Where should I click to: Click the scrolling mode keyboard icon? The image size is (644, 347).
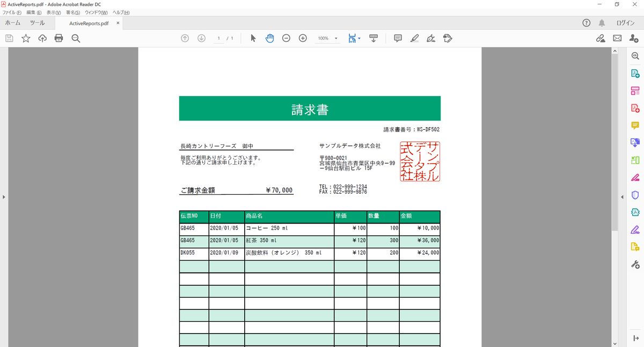point(374,38)
